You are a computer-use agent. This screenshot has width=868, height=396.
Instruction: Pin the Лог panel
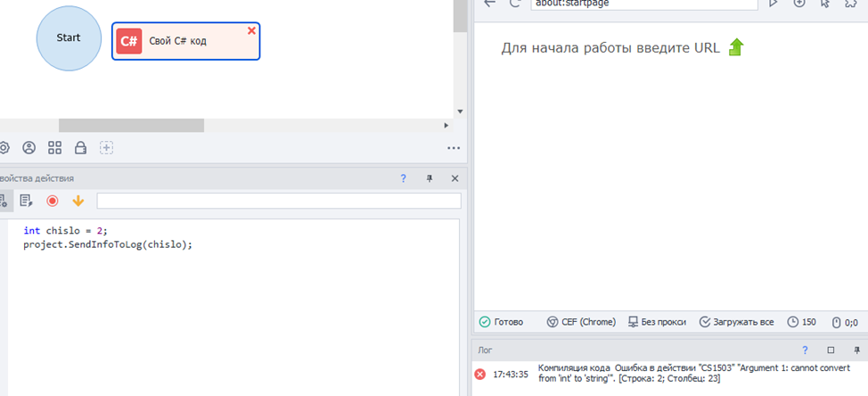click(x=856, y=350)
